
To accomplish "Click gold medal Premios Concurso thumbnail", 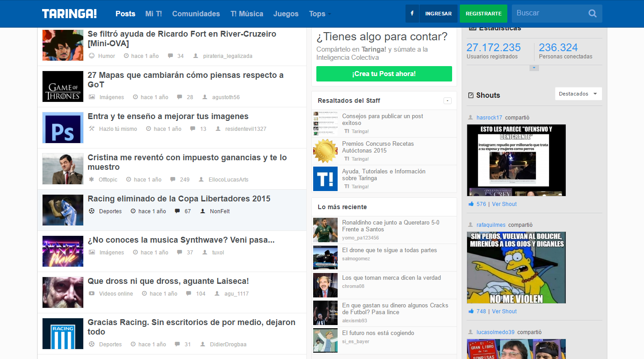I will [x=325, y=151].
